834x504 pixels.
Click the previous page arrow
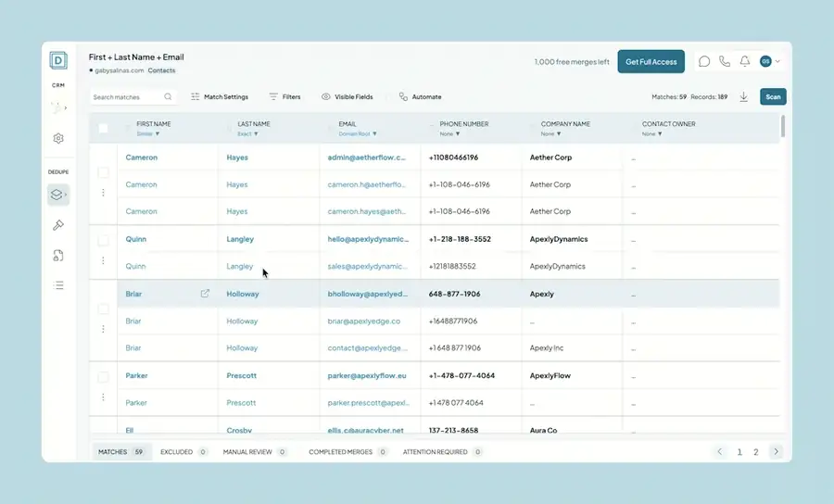720,452
